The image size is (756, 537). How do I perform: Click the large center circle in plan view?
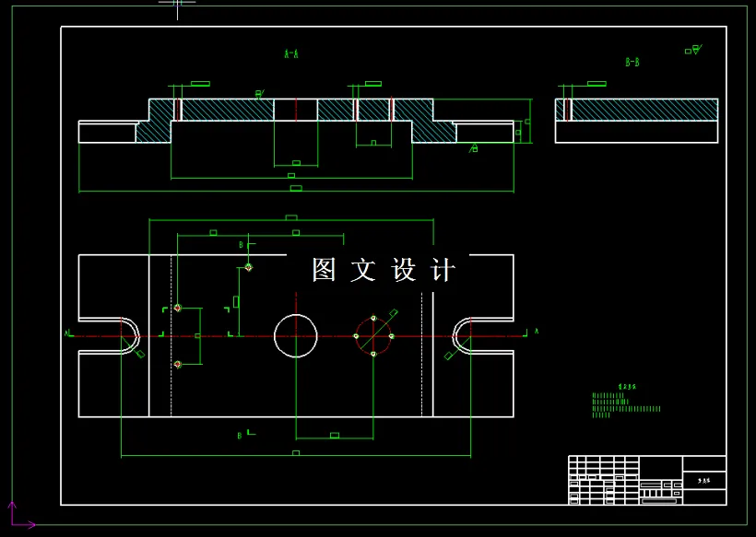pos(295,336)
